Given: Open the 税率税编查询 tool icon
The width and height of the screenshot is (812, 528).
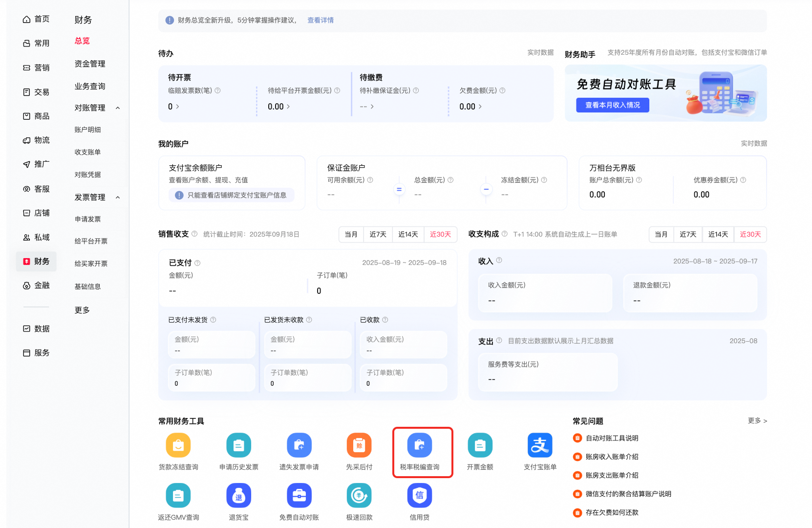Looking at the screenshot, I should (x=420, y=445).
